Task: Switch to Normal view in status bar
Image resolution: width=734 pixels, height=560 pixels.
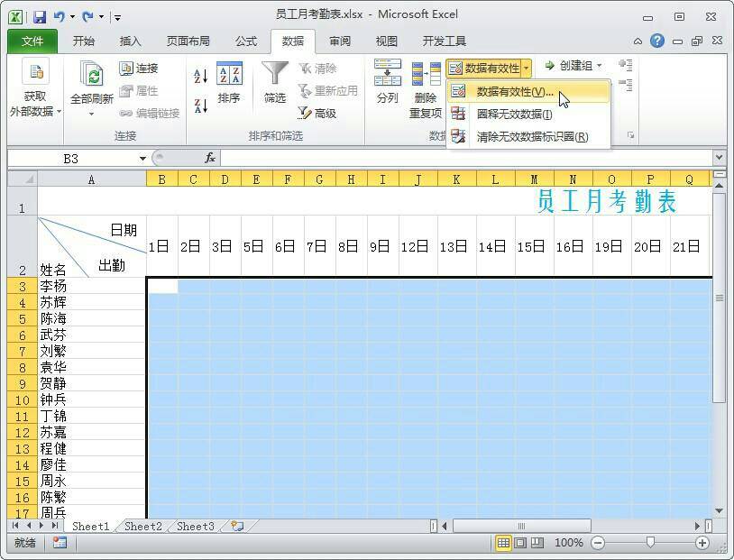Action: tap(504, 543)
